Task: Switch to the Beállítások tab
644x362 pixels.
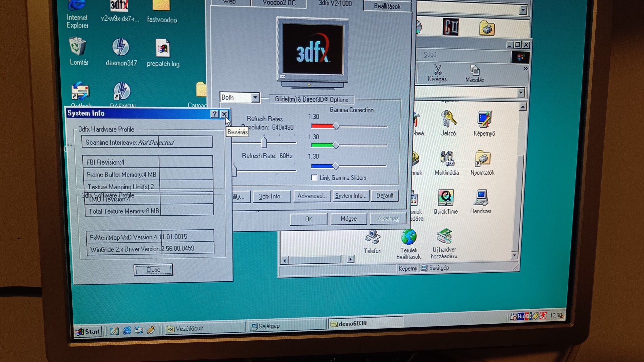Action: (x=387, y=6)
